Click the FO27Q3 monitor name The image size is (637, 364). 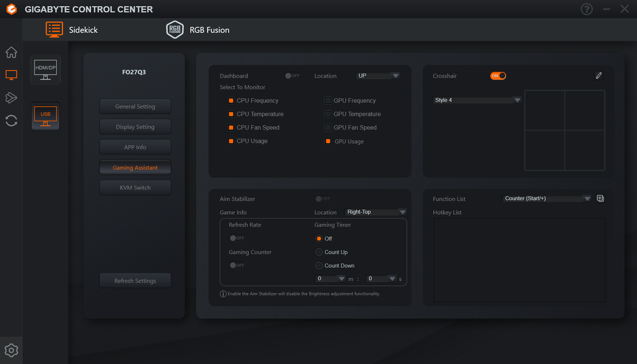[x=134, y=72]
